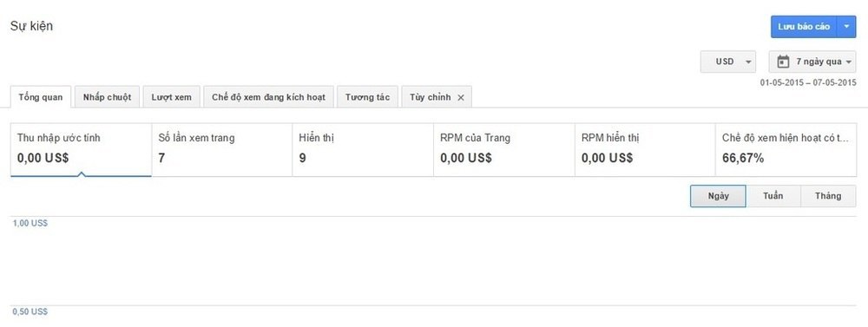Select the Lượt xem tab
The image size is (868, 327).
pos(172,97)
